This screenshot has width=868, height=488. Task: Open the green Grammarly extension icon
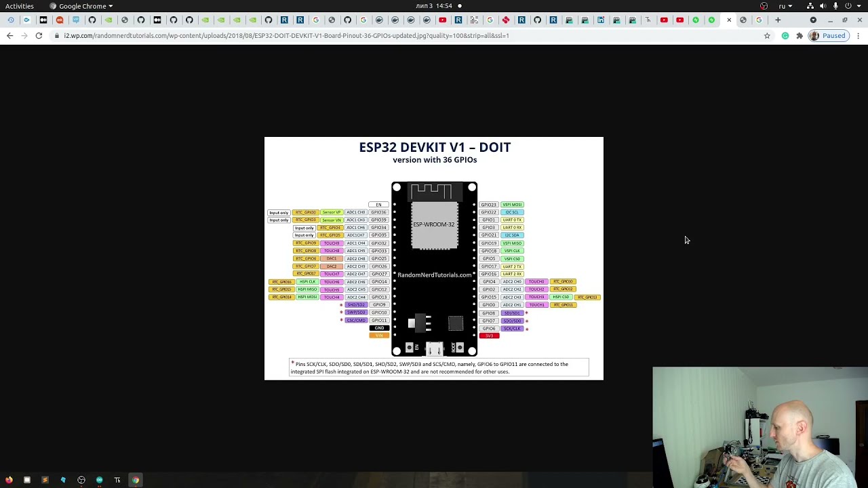click(x=785, y=35)
